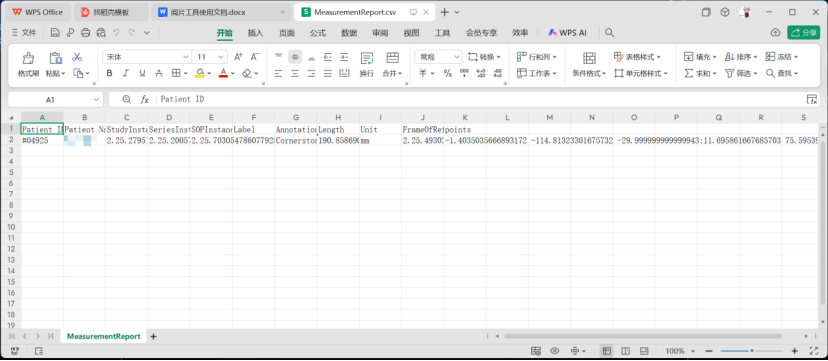Click the increase indent icon
828x361 pixels.
coord(344,56)
